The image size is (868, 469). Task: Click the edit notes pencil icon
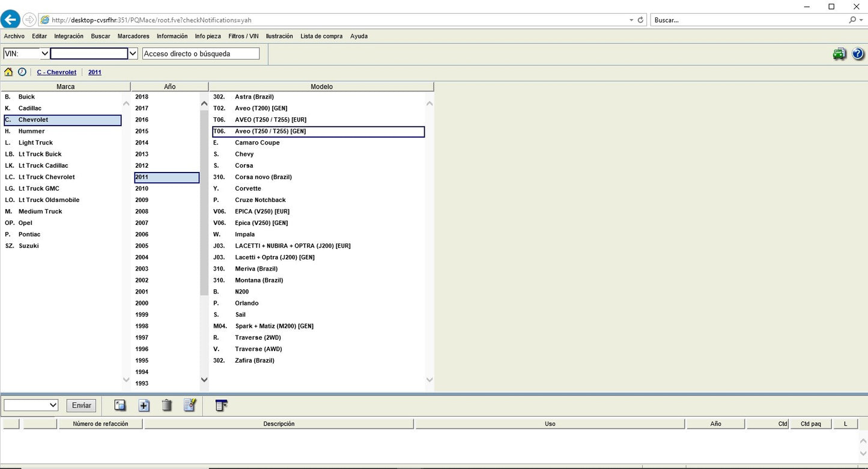pyautogui.click(x=190, y=405)
